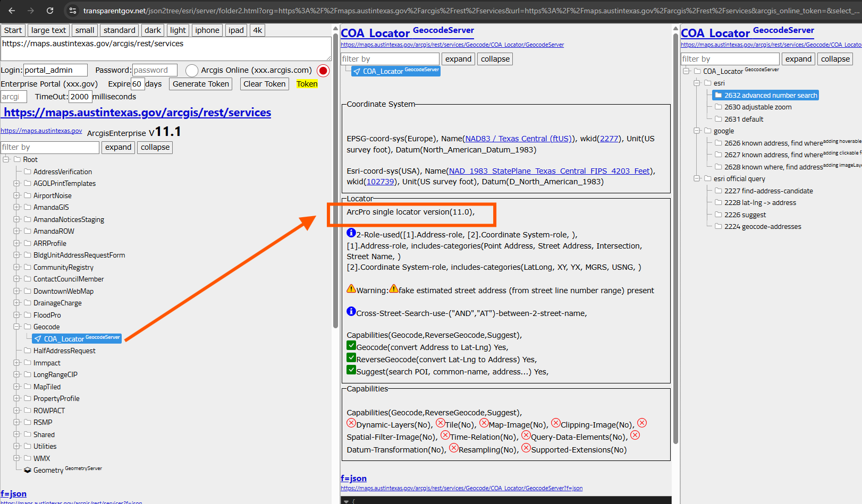Switch to the dark theme tab
The width and height of the screenshot is (862, 504).
(x=153, y=30)
